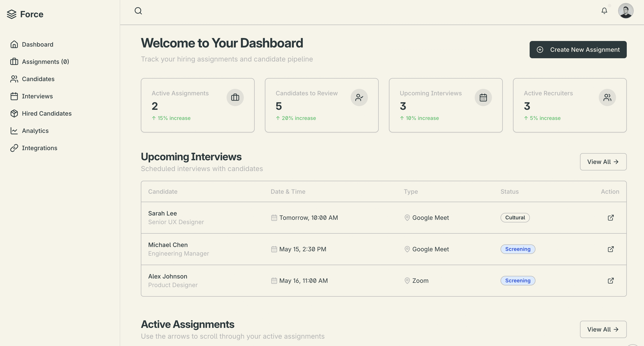This screenshot has width=644, height=346.
Task: Click View All for Upcoming Interviews
Action: pyautogui.click(x=603, y=162)
